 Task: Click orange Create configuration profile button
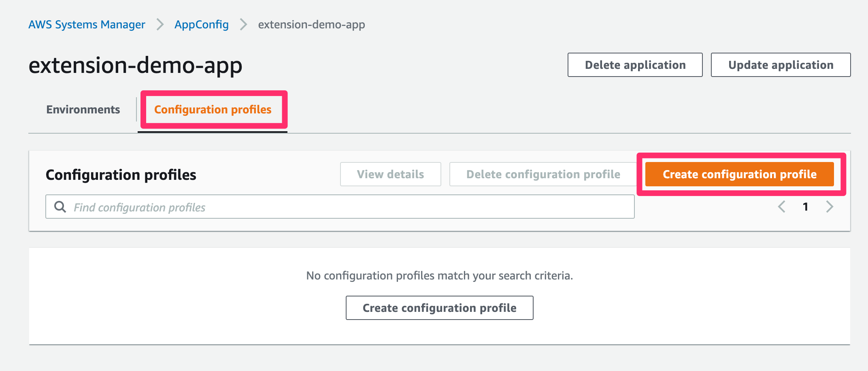[x=740, y=174]
